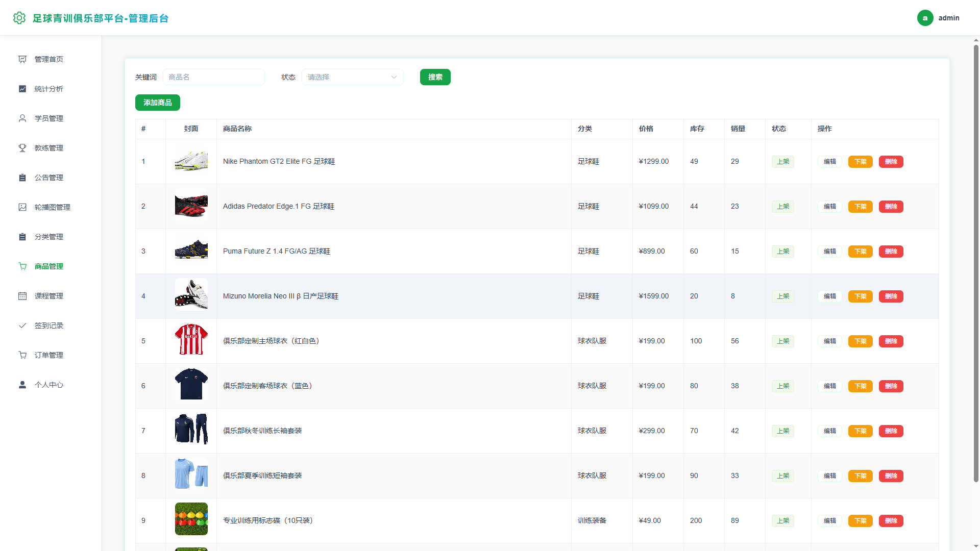Delete the Puma Future Z 1.4 product
Image resolution: width=980 pixels, height=551 pixels.
pos(891,252)
